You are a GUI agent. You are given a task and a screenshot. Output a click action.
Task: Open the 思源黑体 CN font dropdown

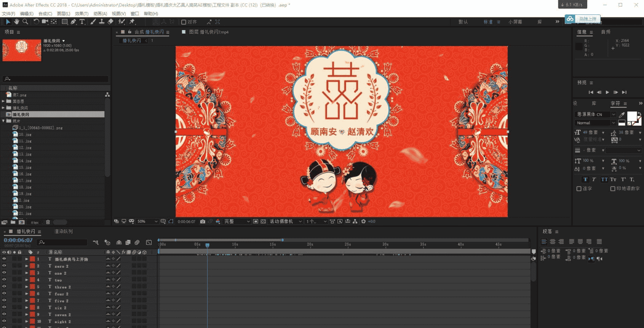[595, 114]
